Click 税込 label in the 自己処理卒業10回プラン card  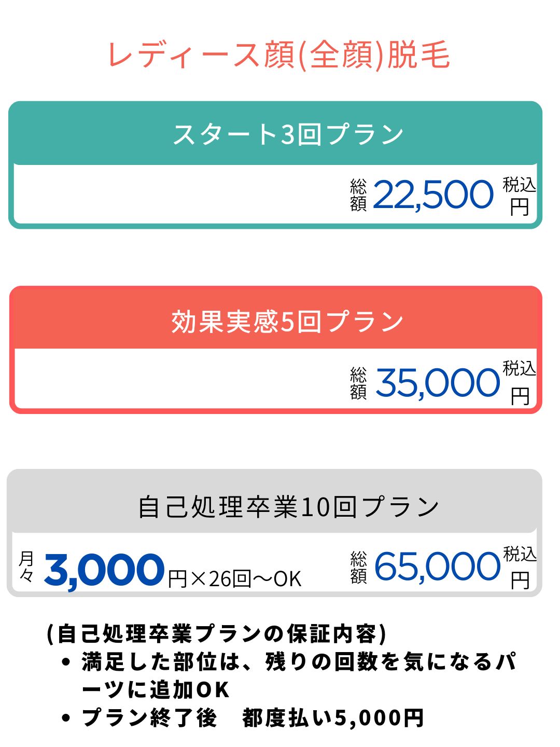[x=520, y=554]
